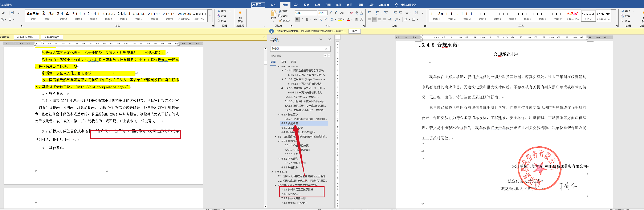
Task: Apply character border (boxed A icon)
Action: [x=362, y=13]
